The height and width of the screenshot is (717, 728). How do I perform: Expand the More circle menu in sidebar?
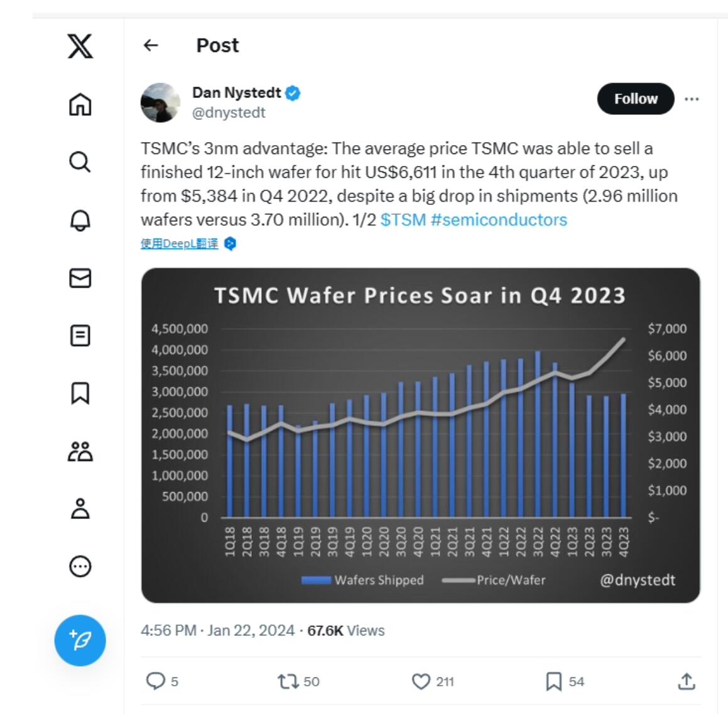point(80,567)
